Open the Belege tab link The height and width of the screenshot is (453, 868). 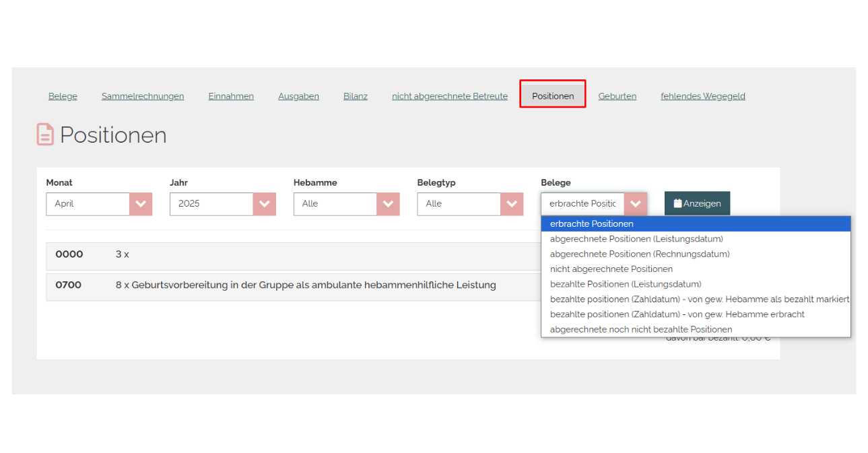(63, 96)
